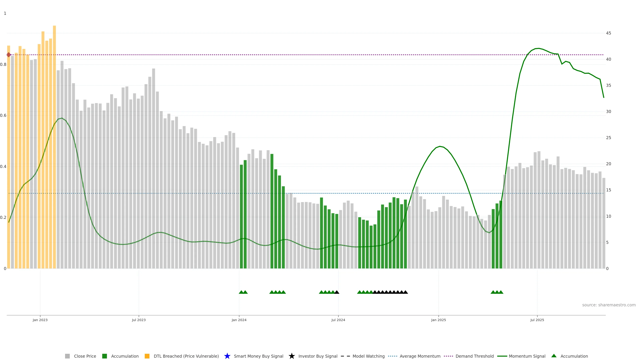This screenshot has width=644, height=362.
Task: Click the orange DTL Breached legend square
Action: coord(147,356)
